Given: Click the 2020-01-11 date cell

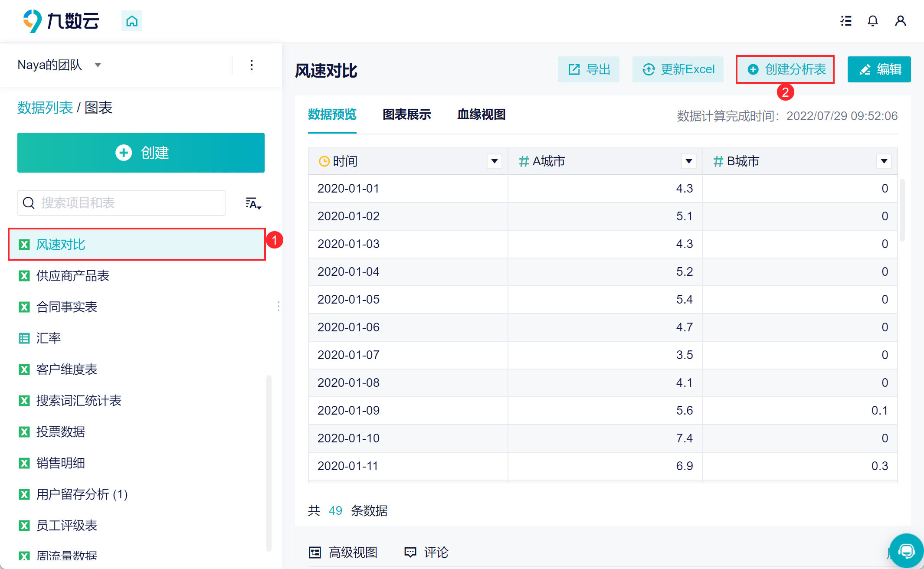Looking at the screenshot, I should pyautogui.click(x=408, y=466).
